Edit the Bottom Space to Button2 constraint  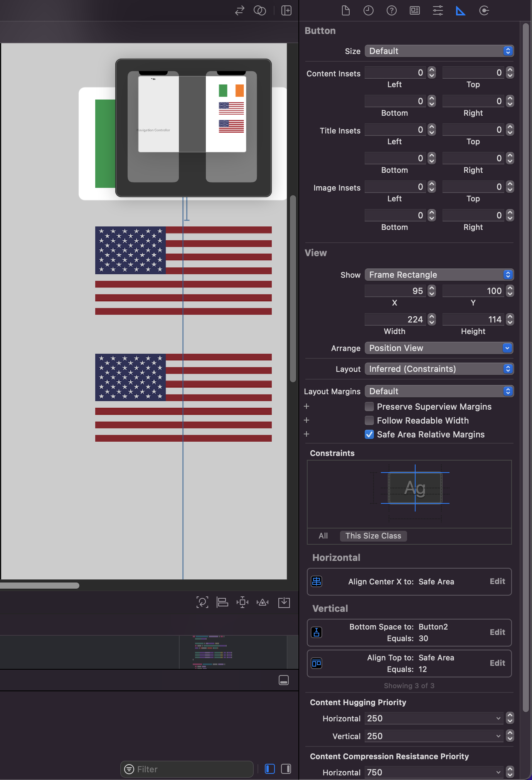pos(497,632)
